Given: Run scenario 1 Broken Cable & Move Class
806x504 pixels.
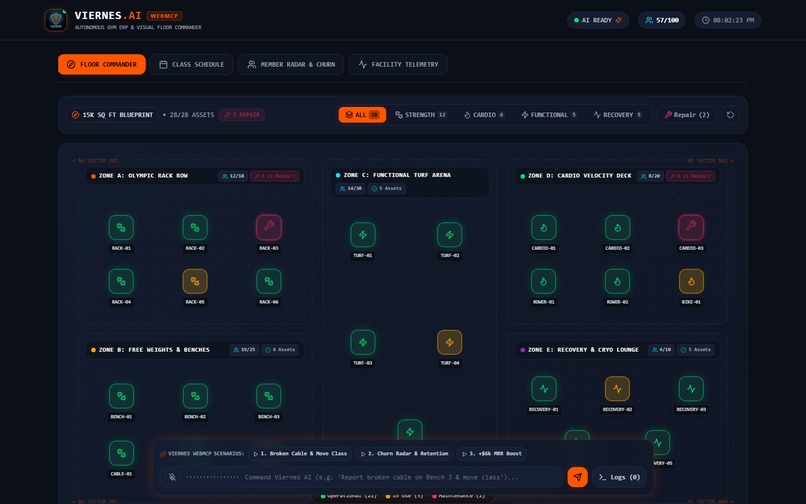Looking at the screenshot, I should click(300, 454).
